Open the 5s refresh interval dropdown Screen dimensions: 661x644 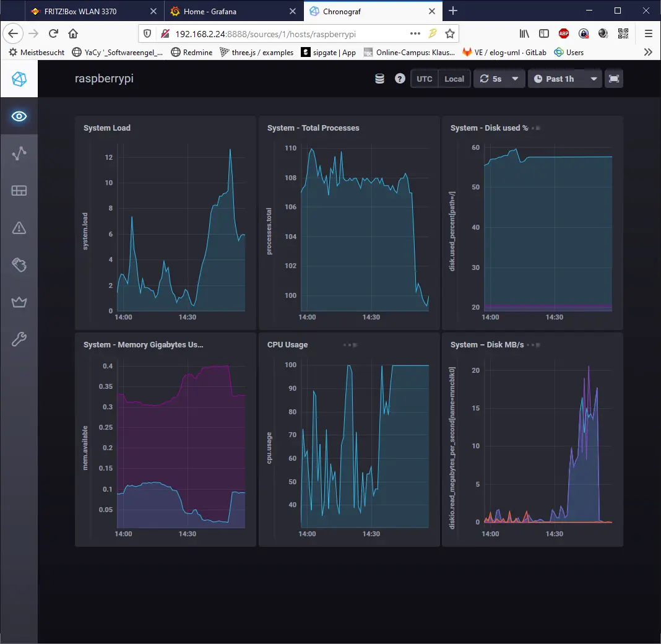(499, 79)
